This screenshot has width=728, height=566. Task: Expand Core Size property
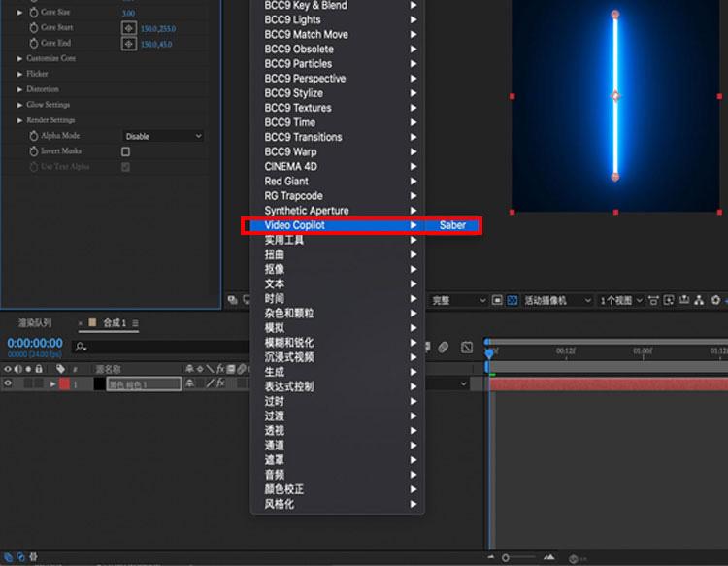19,13
